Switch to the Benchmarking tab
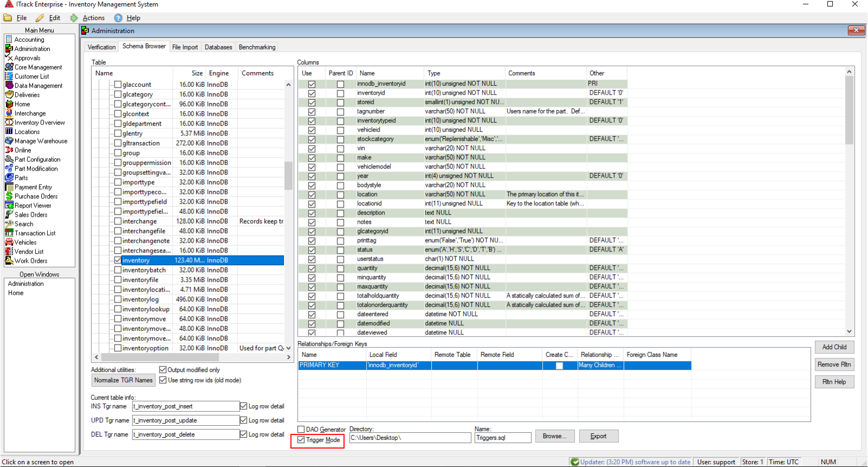 (x=257, y=47)
